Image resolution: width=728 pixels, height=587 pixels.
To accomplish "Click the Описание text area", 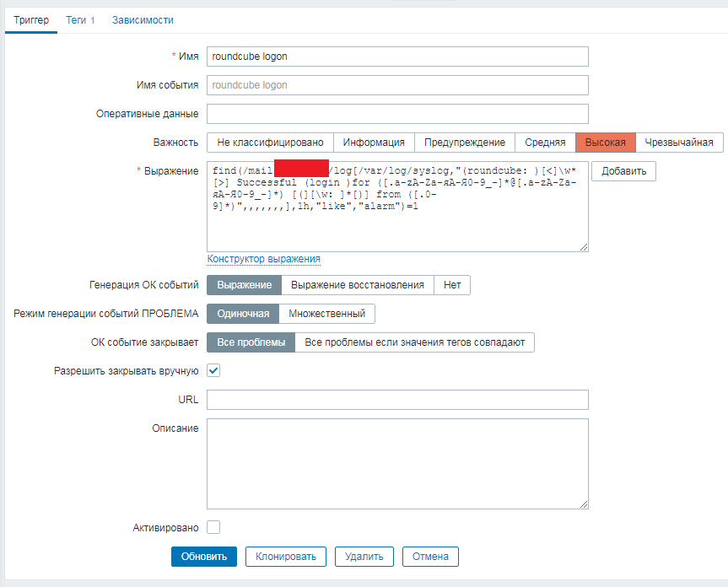I will pos(397,464).
